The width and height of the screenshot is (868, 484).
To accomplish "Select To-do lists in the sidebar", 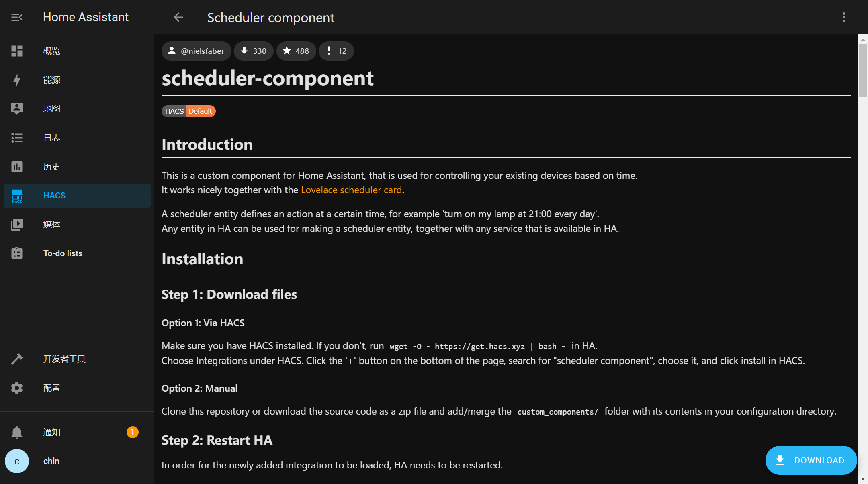I will (x=77, y=253).
